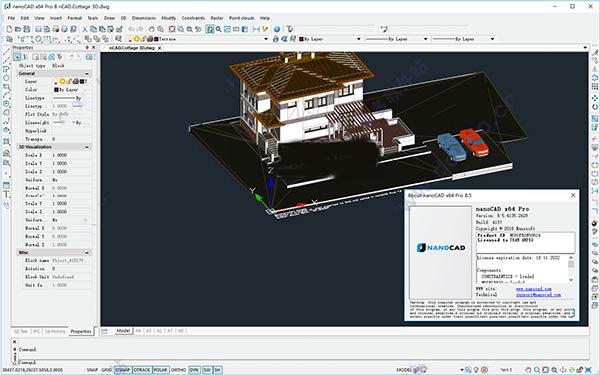The image size is (600, 375).
Task: Toggle DYN input in status bar
Action: click(194, 370)
